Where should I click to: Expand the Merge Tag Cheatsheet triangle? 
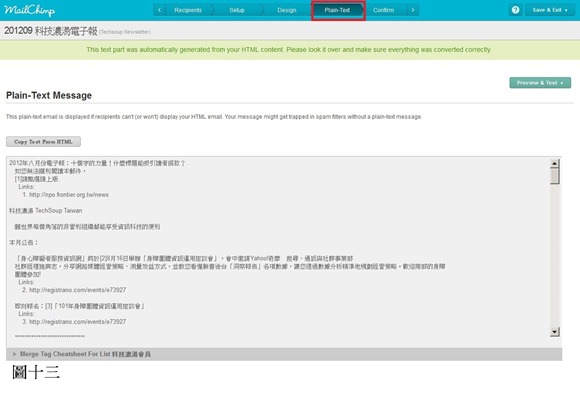click(14, 354)
